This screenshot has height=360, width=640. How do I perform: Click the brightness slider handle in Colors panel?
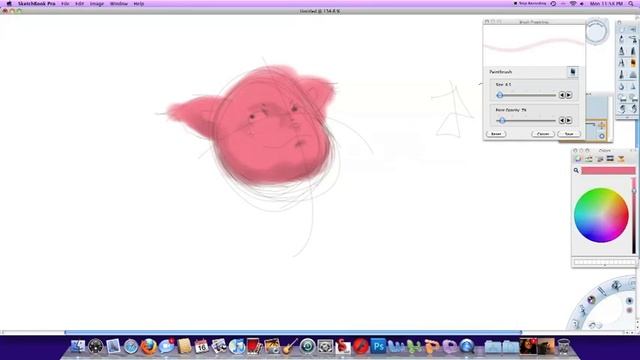pyautogui.click(x=634, y=191)
